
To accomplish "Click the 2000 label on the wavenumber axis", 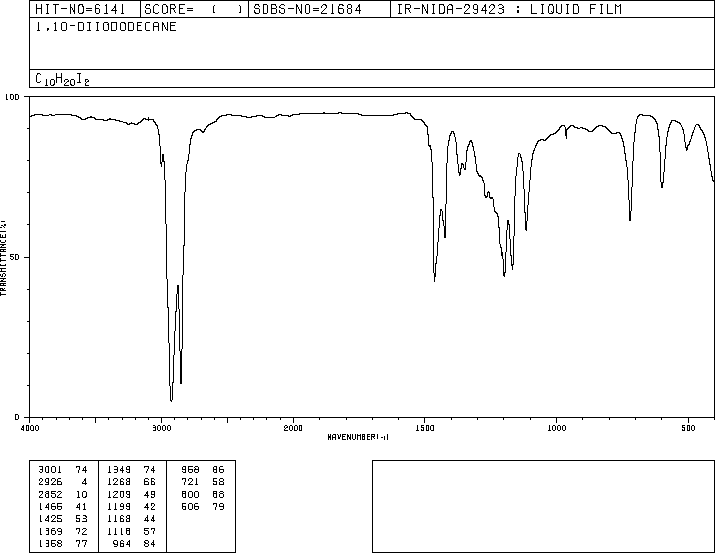I will pyautogui.click(x=293, y=428).
